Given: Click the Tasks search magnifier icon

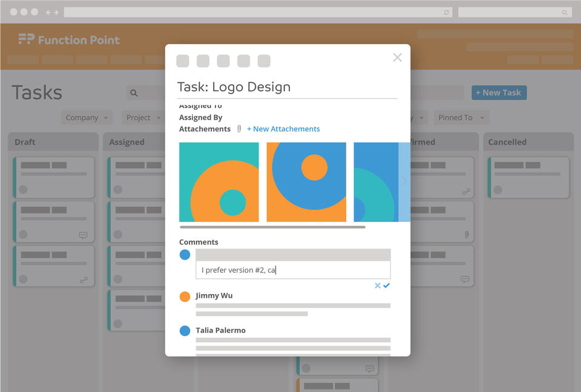Looking at the screenshot, I should [x=134, y=93].
